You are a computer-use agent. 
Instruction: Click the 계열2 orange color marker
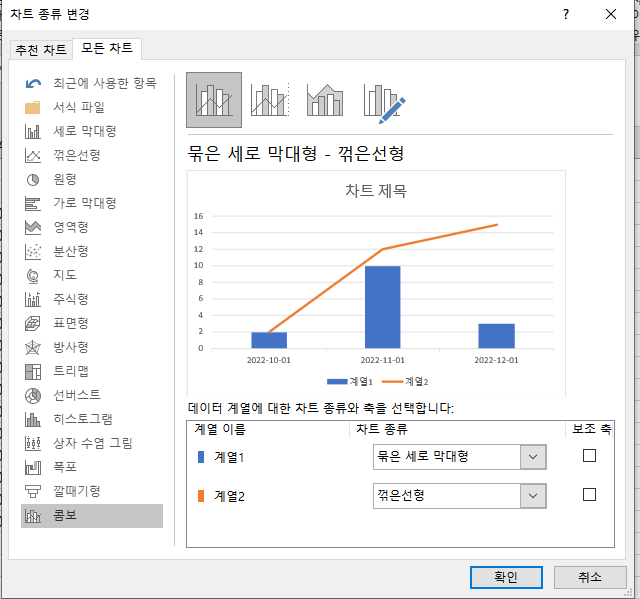pos(201,496)
